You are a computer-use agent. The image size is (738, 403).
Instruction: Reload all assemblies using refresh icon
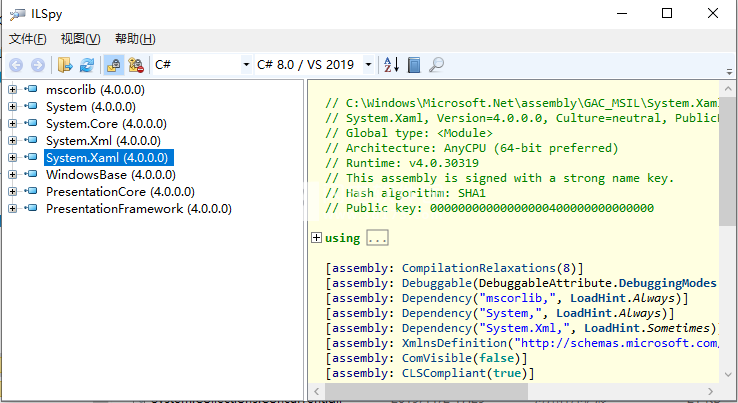tap(87, 65)
